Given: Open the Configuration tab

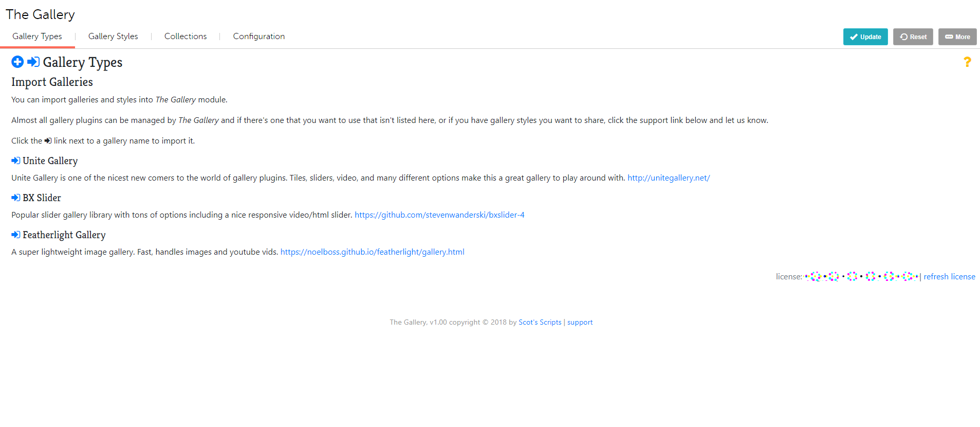Looking at the screenshot, I should [x=258, y=37].
